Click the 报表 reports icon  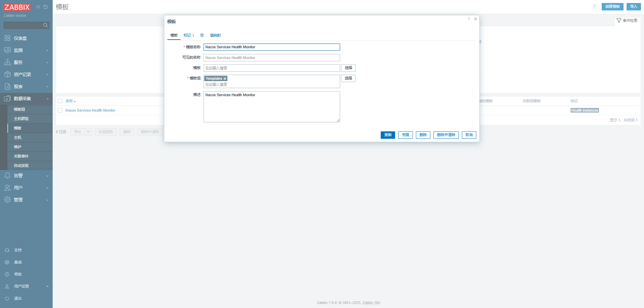(7, 86)
